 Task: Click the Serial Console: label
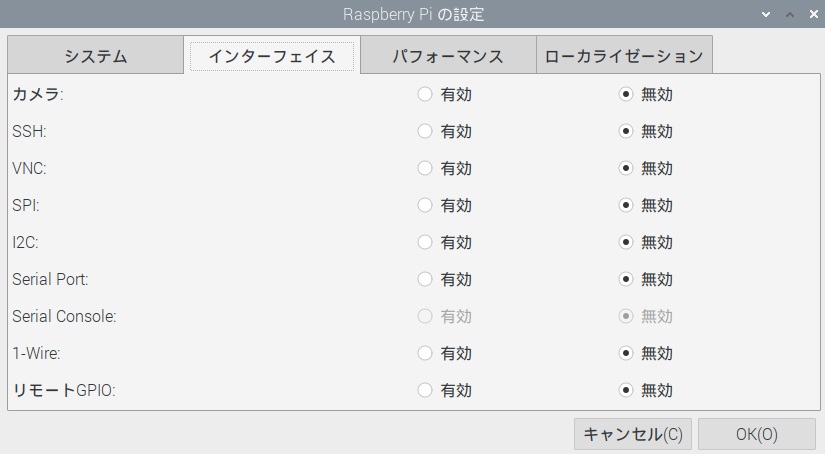[x=64, y=316]
